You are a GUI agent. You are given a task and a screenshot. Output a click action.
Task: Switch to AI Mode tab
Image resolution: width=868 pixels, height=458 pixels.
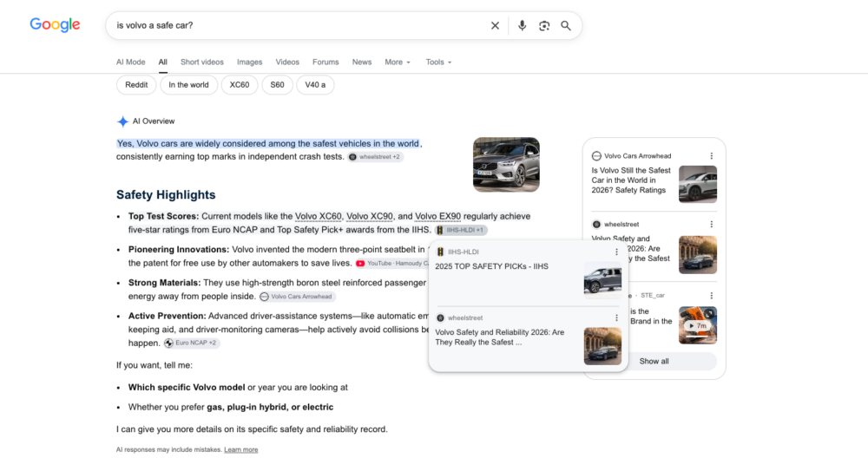131,62
